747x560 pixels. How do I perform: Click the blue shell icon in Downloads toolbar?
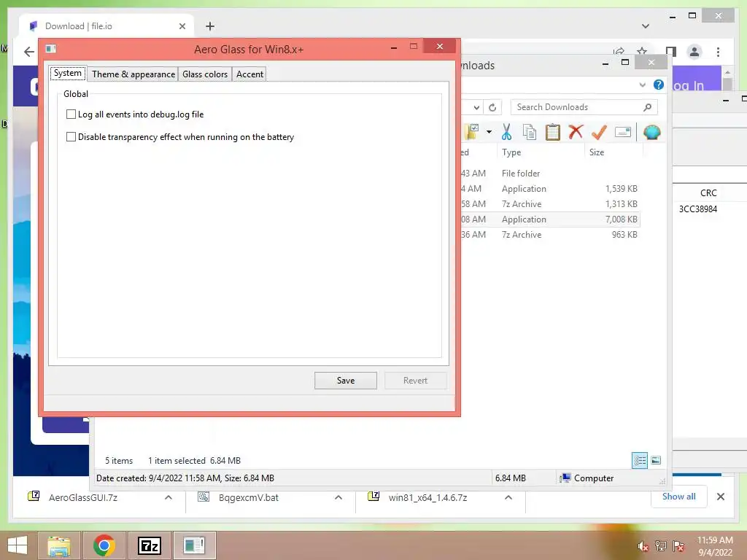point(651,132)
